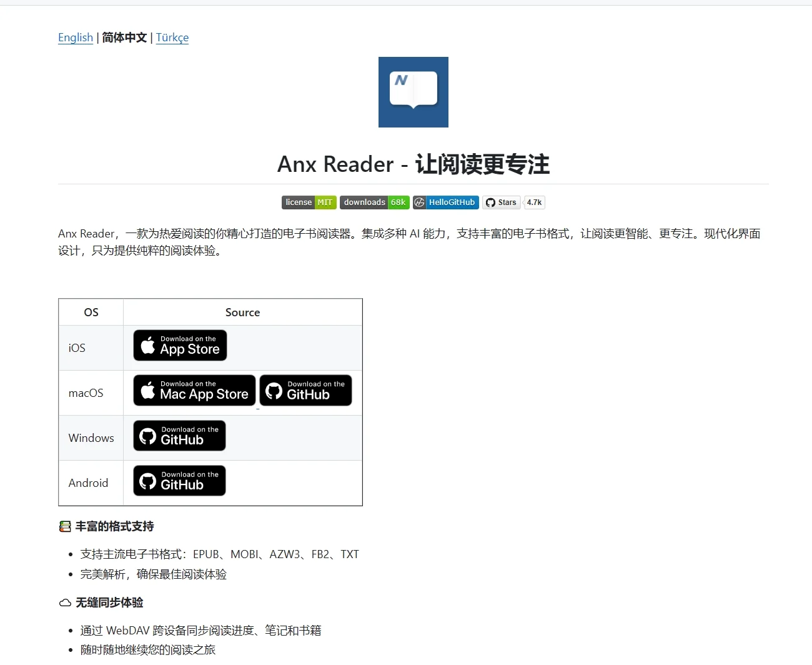Select the Android table cell

[x=91, y=483]
